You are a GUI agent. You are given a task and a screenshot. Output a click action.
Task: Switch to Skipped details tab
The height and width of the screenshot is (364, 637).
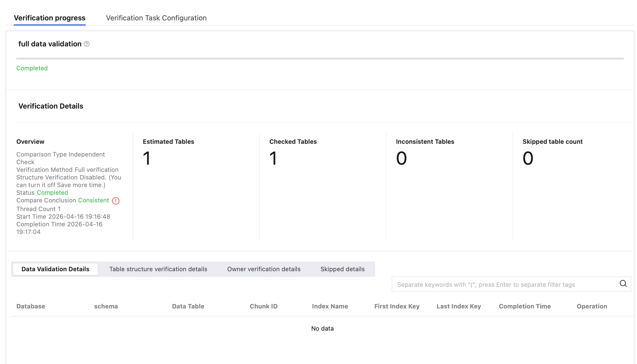[342, 269]
